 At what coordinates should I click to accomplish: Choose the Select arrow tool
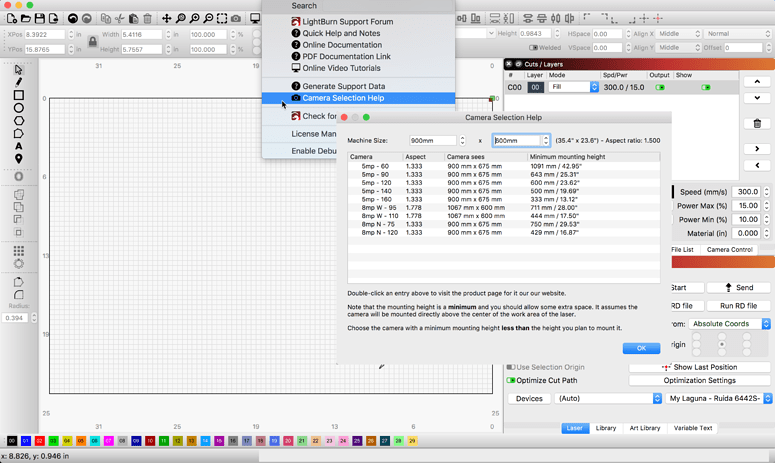(x=19, y=70)
